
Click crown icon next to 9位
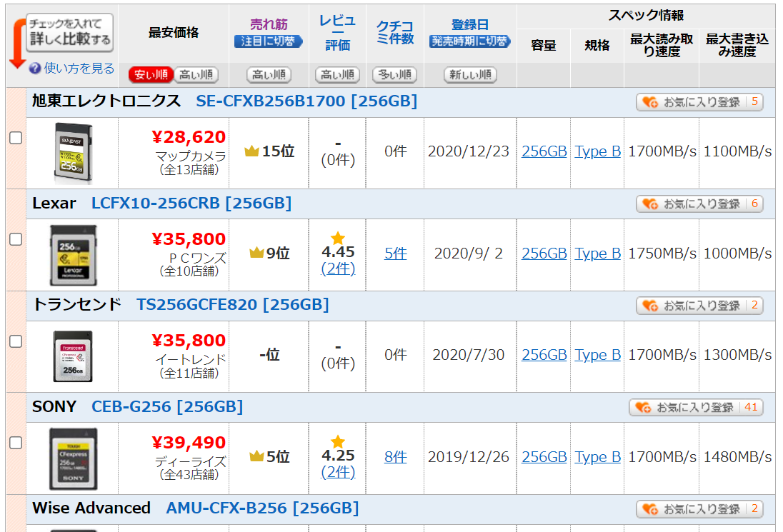click(256, 253)
